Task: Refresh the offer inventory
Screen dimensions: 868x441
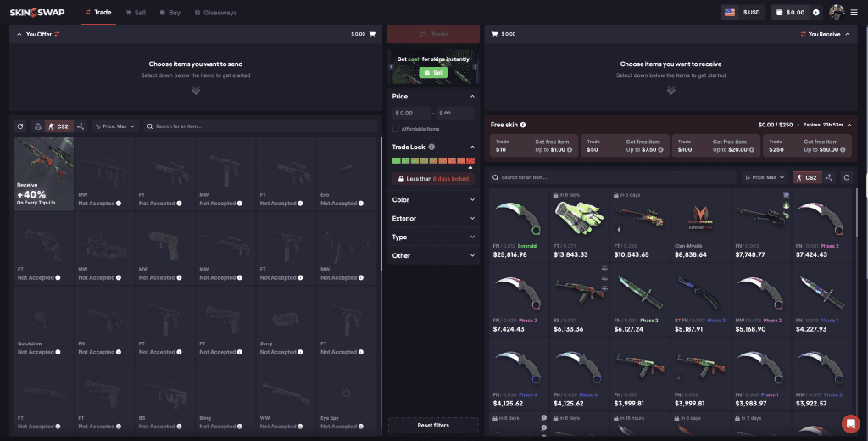Action: click(x=20, y=126)
